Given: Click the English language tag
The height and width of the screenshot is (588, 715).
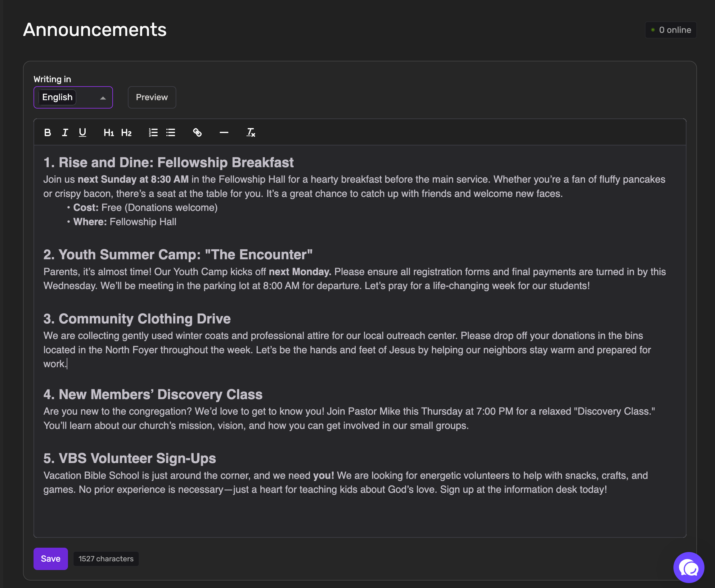Looking at the screenshot, I should [x=57, y=97].
